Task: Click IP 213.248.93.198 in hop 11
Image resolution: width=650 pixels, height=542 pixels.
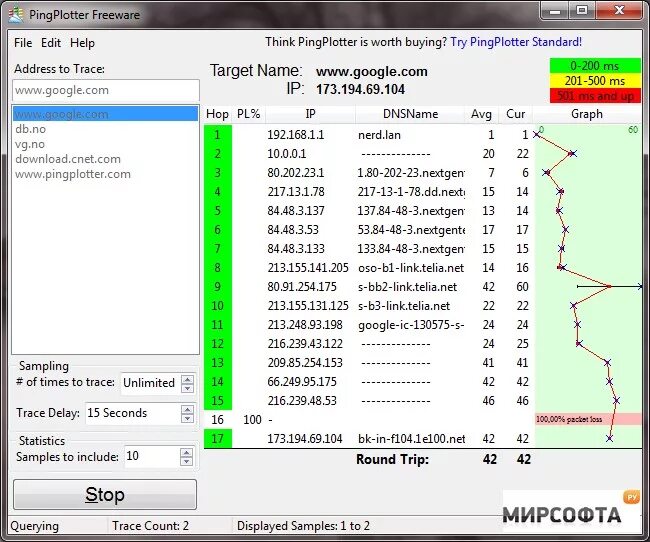Action: pos(305,325)
